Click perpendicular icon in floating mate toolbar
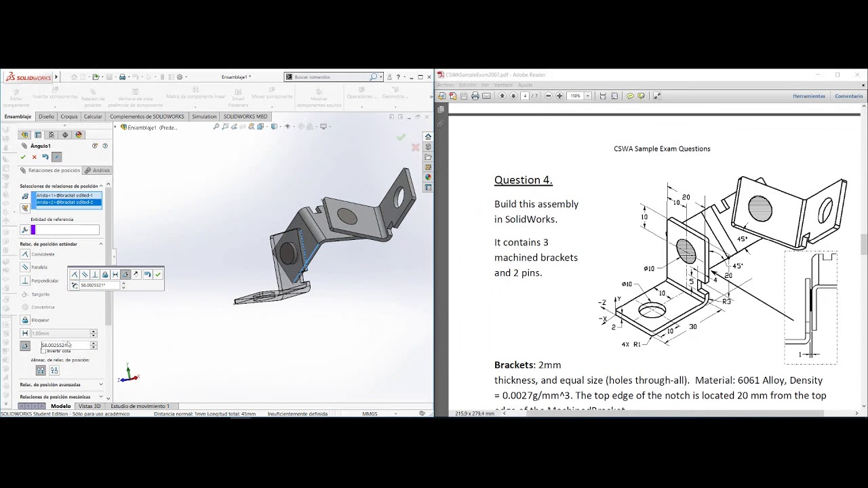Viewport: 868px width, 488px height. click(x=95, y=274)
